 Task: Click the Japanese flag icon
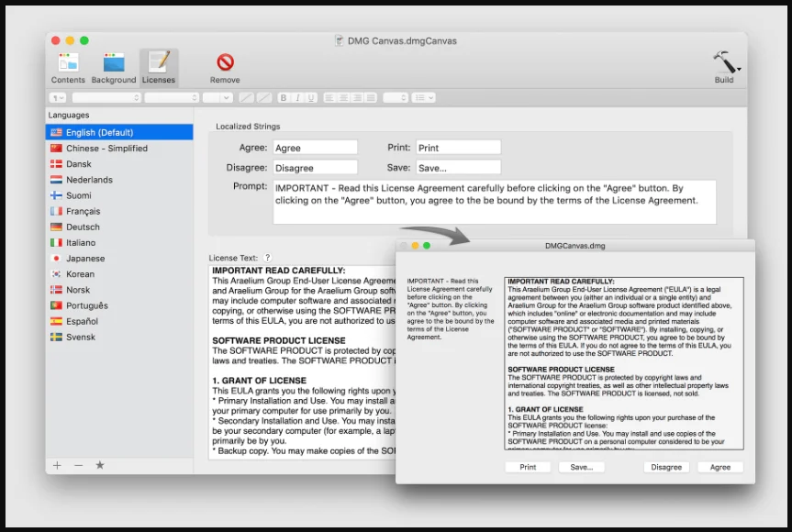[56, 258]
